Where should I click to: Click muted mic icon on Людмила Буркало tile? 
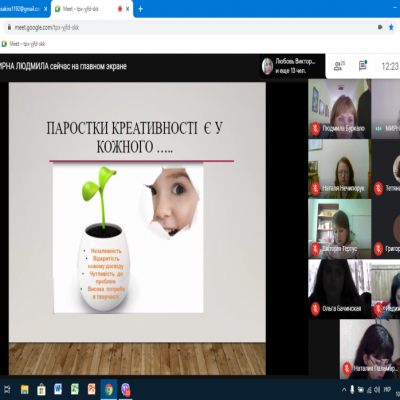(315, 128)
